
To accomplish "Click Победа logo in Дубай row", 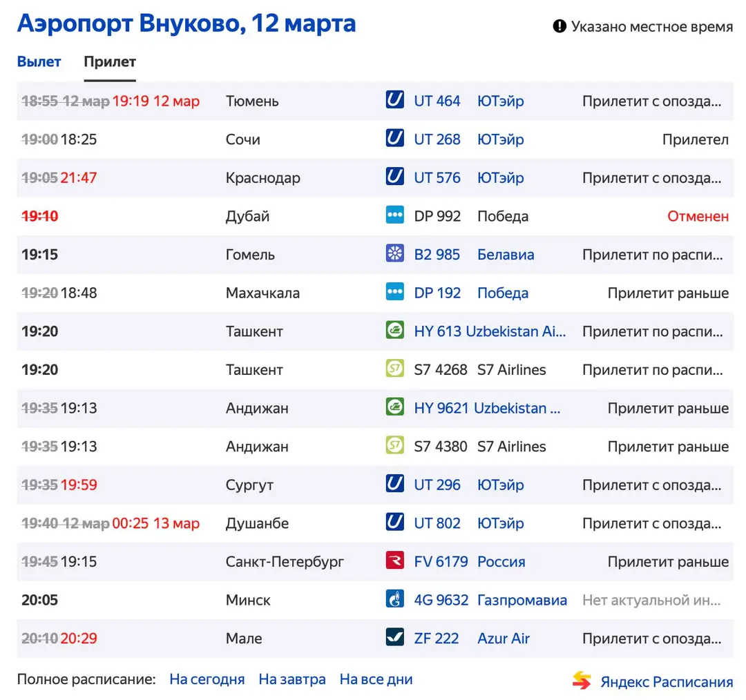I will coord(394,215).
